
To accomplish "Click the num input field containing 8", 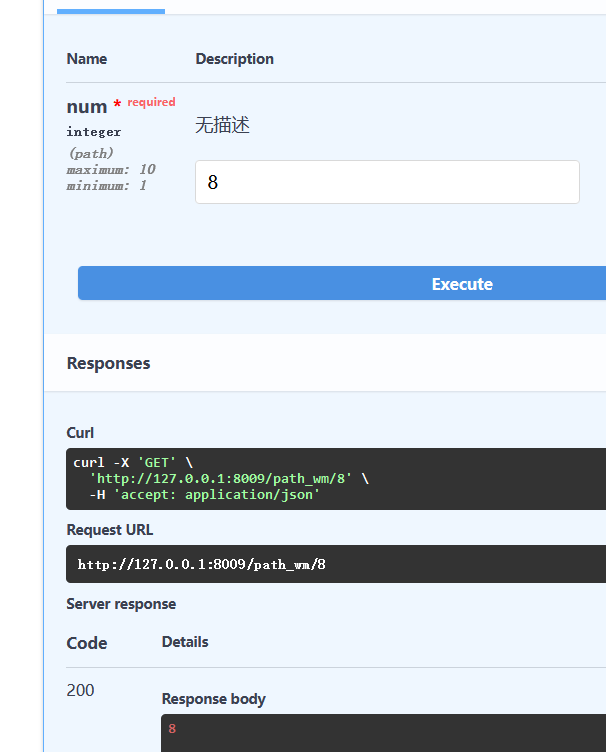I will click(387, 182).
